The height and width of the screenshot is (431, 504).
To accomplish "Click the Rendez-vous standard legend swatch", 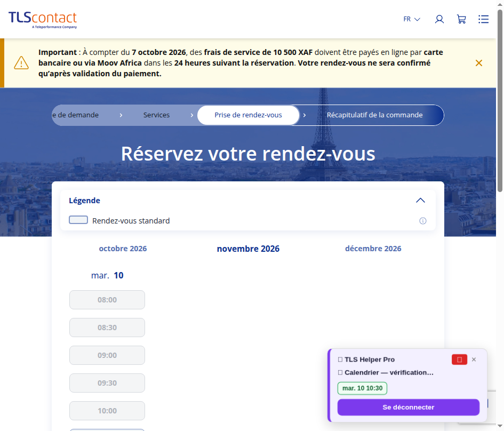I will (x=78, y=220).
